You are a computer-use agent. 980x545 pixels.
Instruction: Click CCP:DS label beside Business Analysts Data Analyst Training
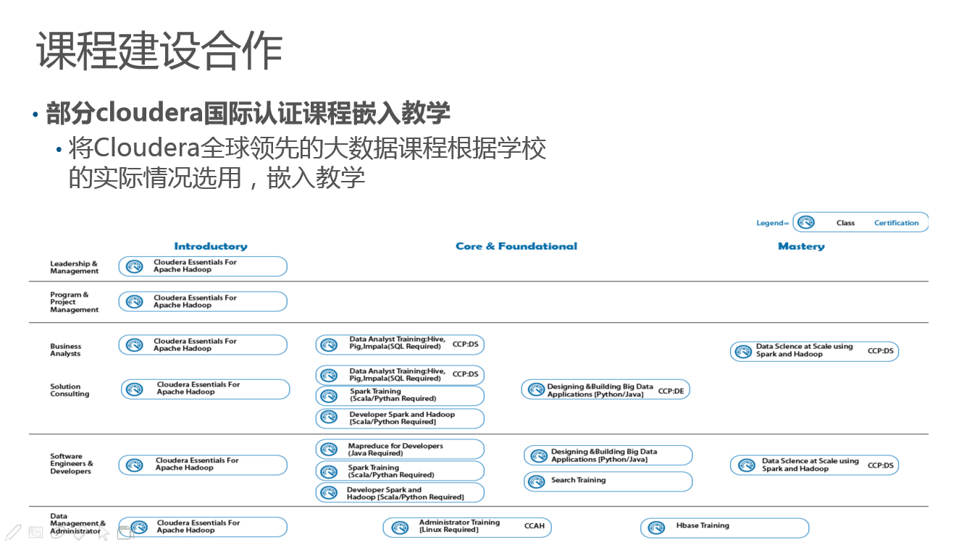coord(466,344)
